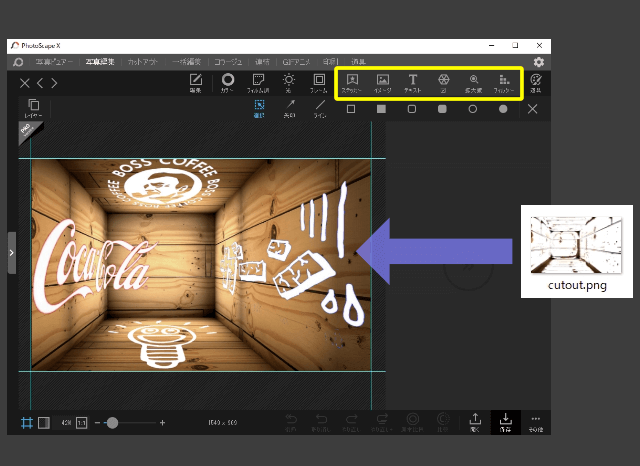640x466 pixels.
Task: Click the PhotoScape home circle icon
Action: [18, 62]
